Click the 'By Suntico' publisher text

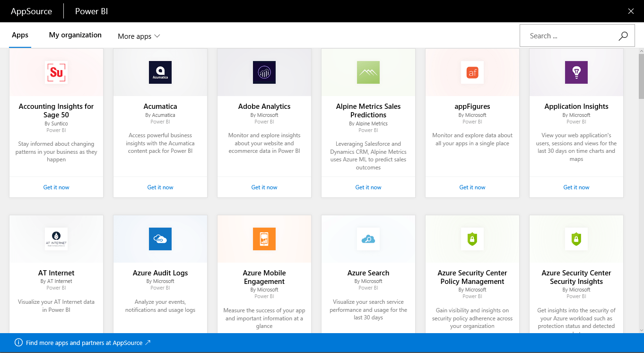(x=56, y=124)
